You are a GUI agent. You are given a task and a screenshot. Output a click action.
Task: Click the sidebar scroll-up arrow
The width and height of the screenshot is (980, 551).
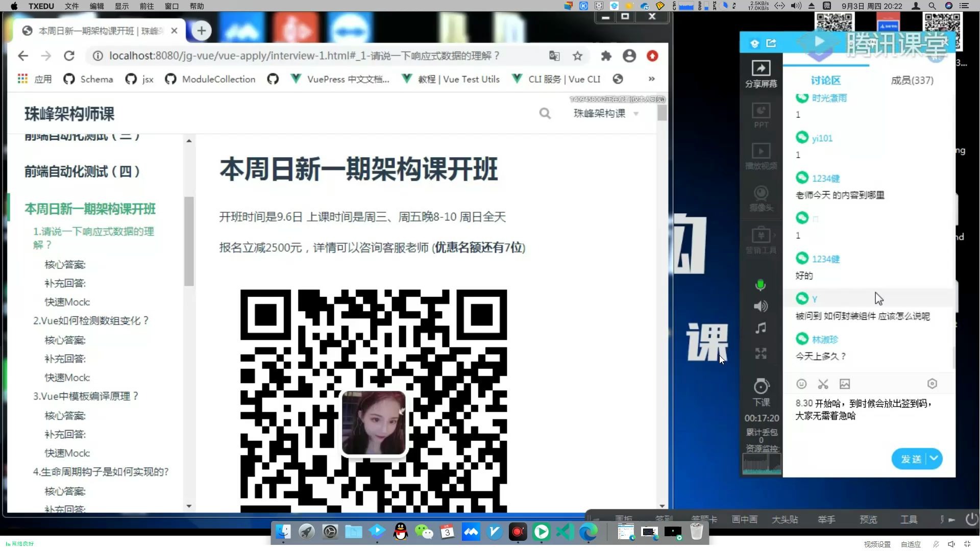pyautogui.click(x=189, y=141)
